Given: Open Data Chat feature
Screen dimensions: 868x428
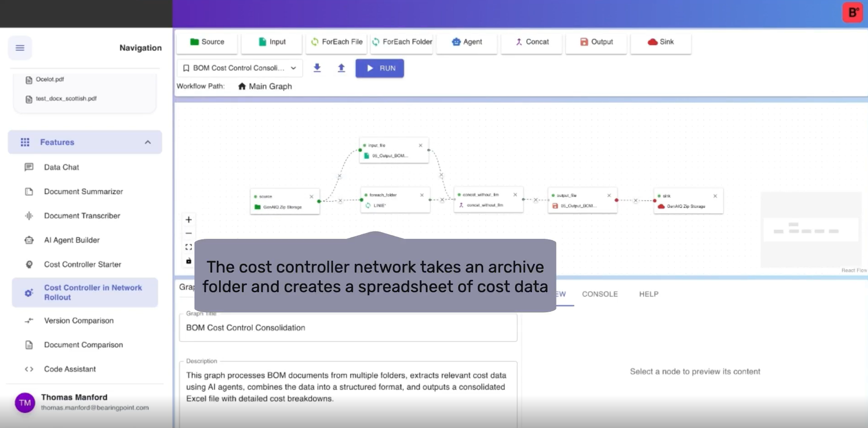Looking at the screenshot, I should 61,167.
